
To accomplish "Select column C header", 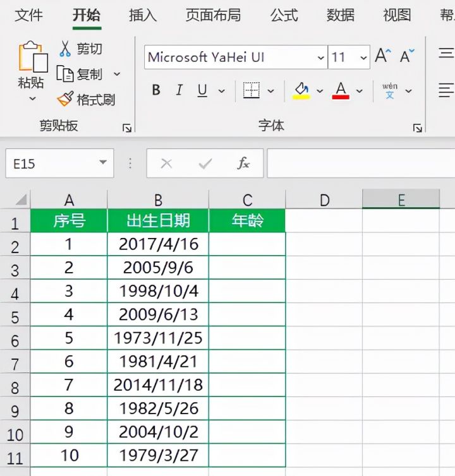I will [247, 200].
